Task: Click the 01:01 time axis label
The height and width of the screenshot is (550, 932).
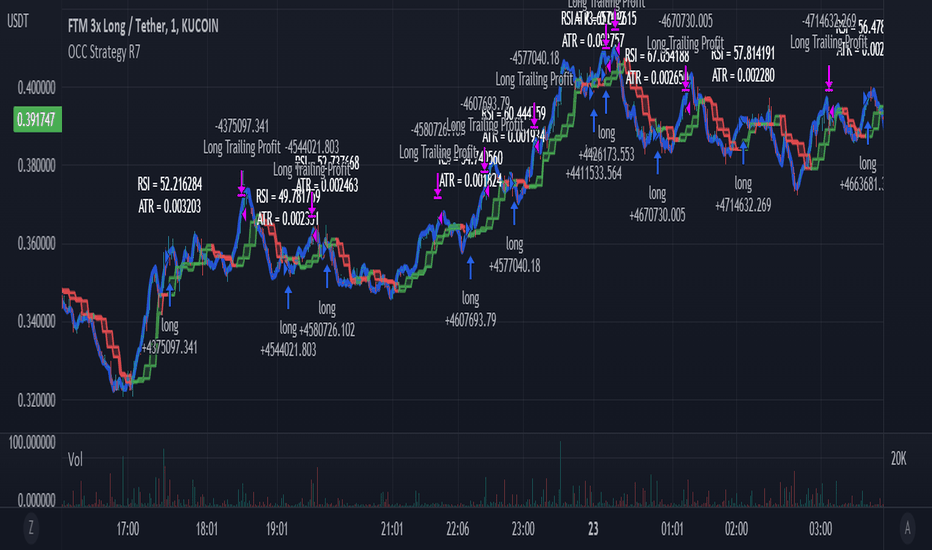Action: pyautogui.click(x=672, y=529)
